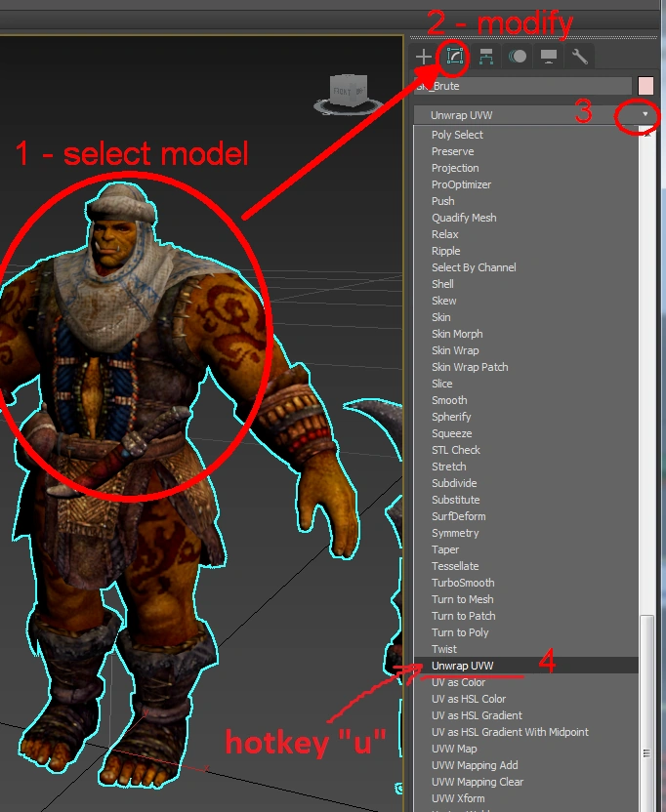Viewport: 666px width, 812px height.
Task: Pick the Skin modifier
Action: [441, 317]
